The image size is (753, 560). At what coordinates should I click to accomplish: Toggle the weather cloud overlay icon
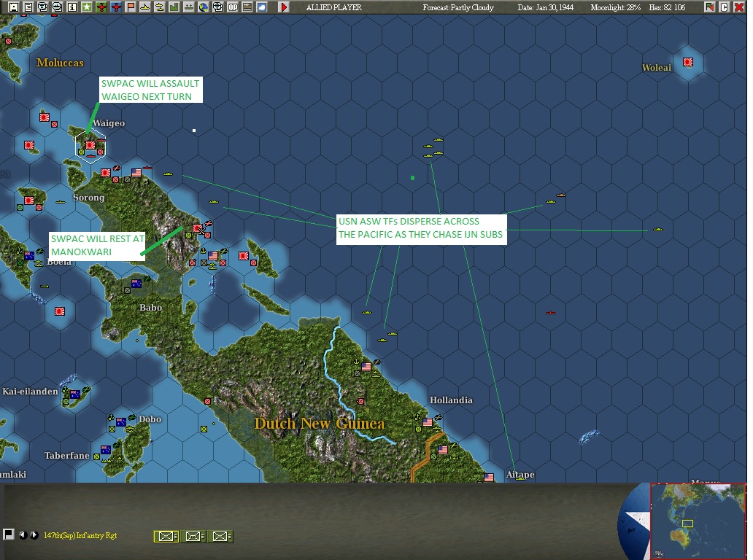click(262, 7)
